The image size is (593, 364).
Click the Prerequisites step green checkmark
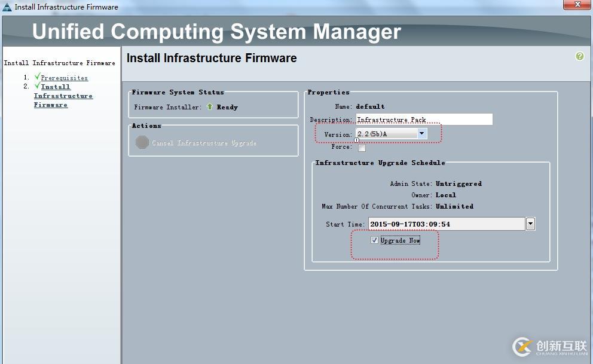[37, 77]
